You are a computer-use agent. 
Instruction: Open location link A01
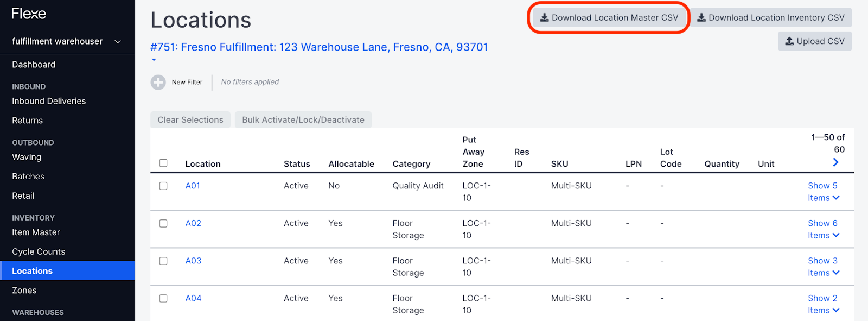pyautogui.click(x=193, y=186)
